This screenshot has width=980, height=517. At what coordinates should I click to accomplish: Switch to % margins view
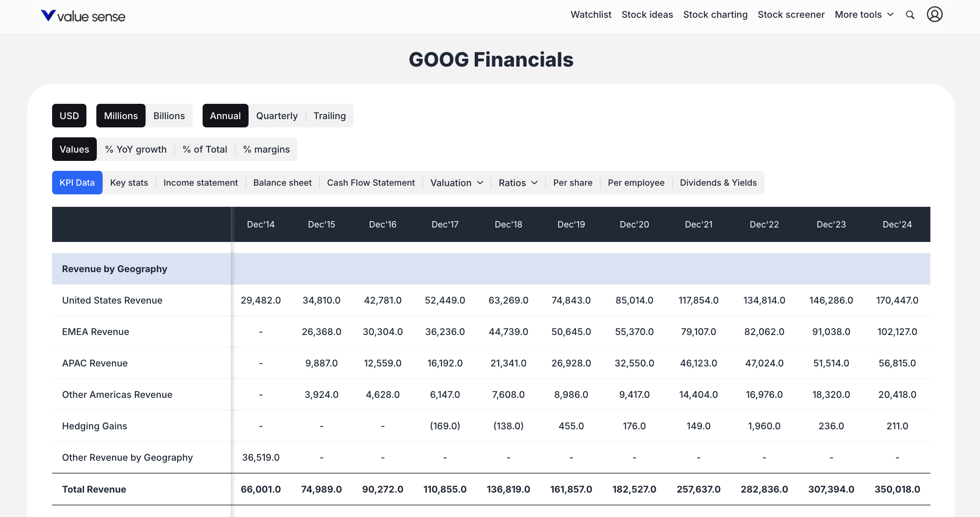266,149
